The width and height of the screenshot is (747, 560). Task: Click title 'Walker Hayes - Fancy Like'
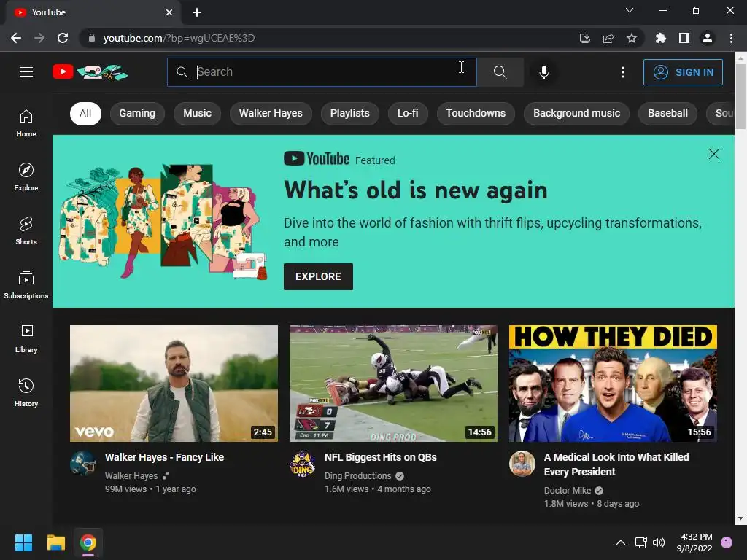164,457
